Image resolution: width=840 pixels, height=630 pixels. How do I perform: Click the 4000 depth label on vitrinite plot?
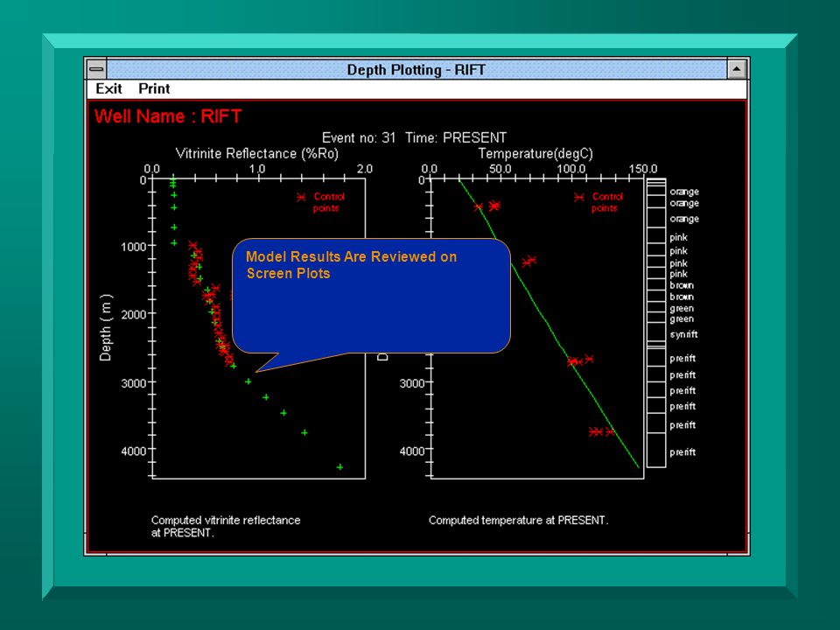(x=133, y=451)
